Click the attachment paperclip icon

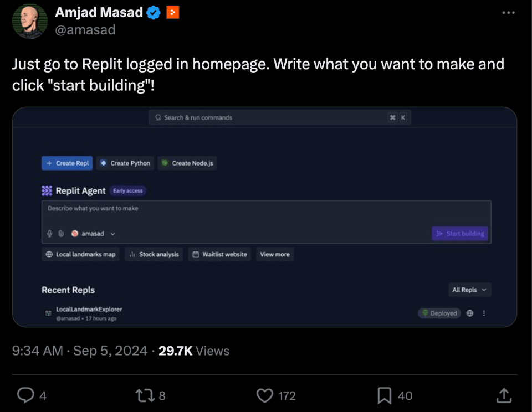[61, 234]
